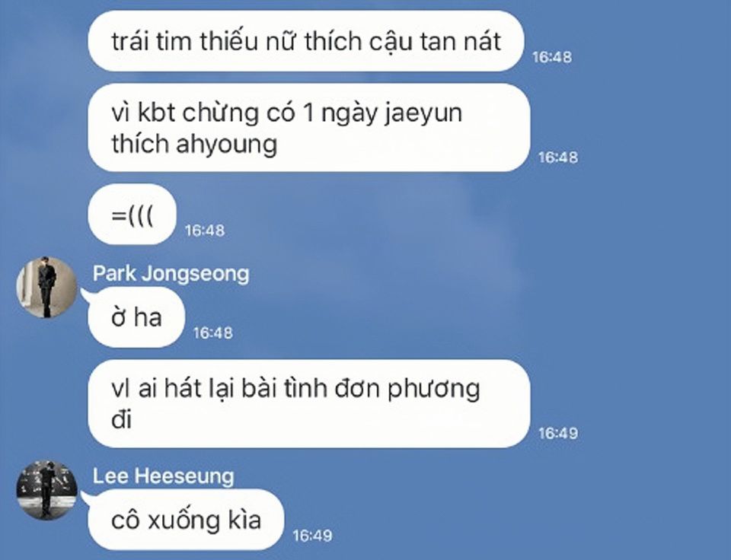The image size is (731, 560).
Task: Click timestamp beside 'thích ahyoung' message
Action: coord(558,157)
